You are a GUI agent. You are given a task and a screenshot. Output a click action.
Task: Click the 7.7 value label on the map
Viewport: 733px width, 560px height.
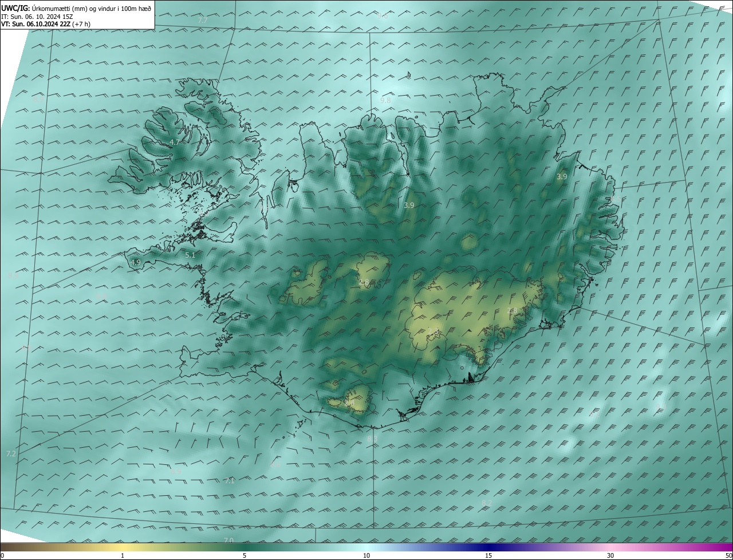pyautogui.click(x=203, y=20)
